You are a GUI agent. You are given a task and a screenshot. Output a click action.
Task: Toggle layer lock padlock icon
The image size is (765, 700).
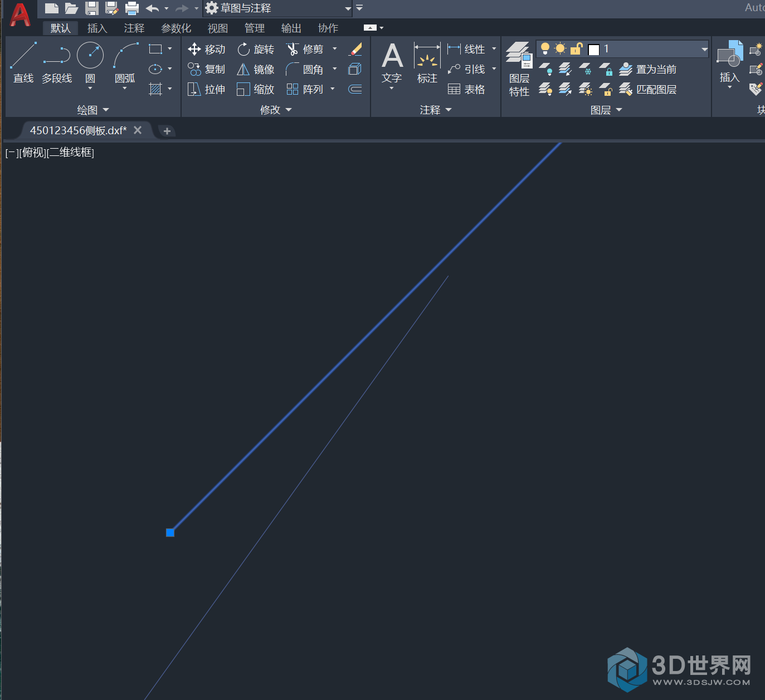pyautogui.click(x=576, y=49)
